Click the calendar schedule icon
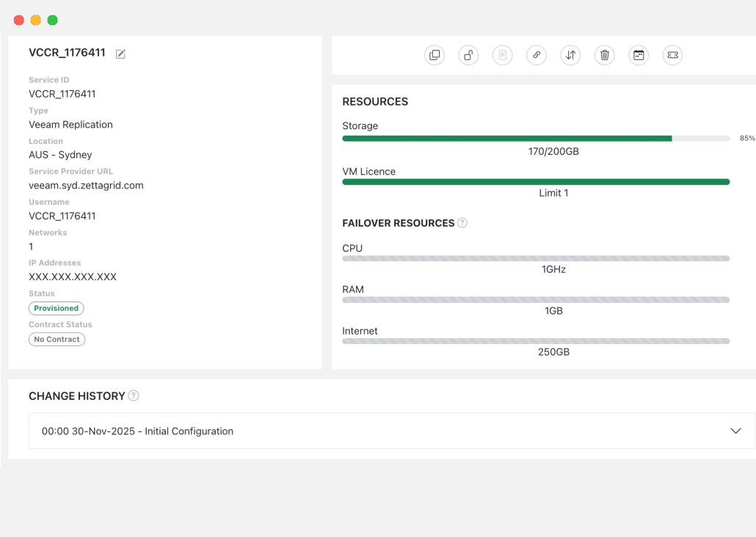The height and width of the screenshot is (537, 756). pos(639,55)
